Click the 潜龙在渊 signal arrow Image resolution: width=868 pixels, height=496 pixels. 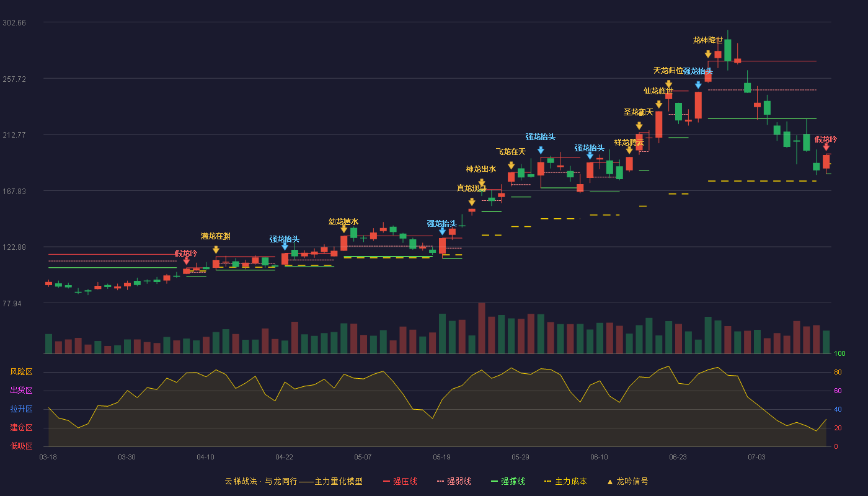[216, 249]
